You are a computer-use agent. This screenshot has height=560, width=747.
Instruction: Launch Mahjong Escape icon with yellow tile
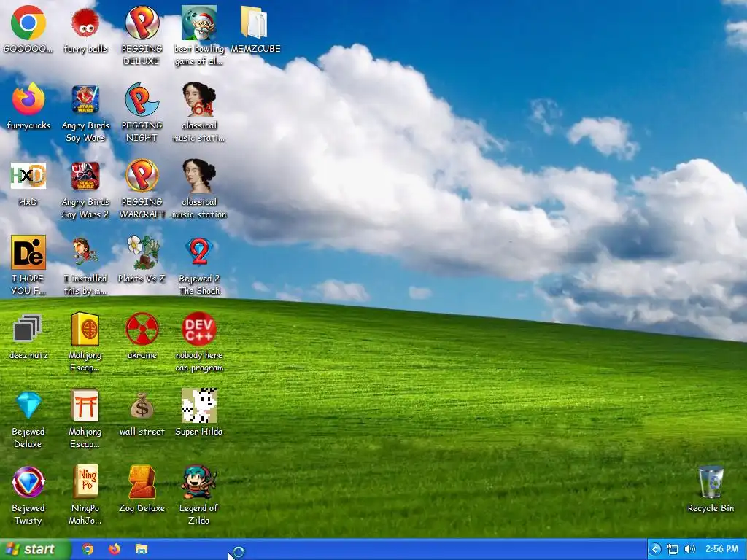click(x=85, y=329)
